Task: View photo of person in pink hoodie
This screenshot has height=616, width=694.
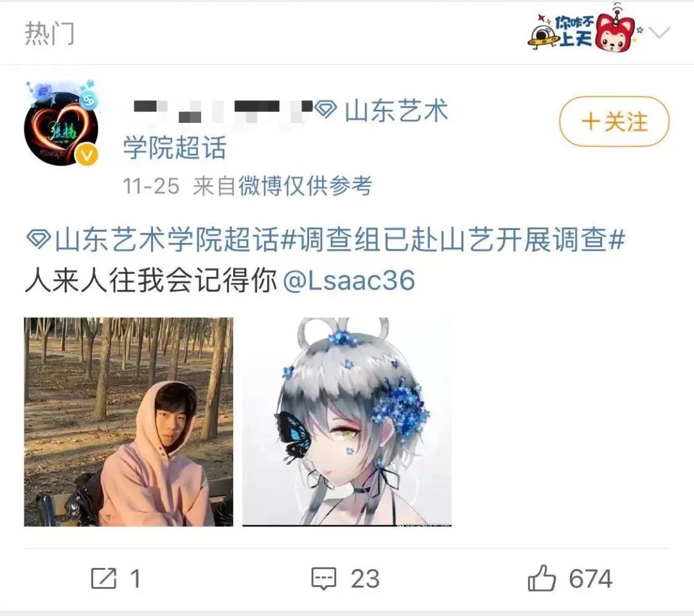Action: (129, 422)
